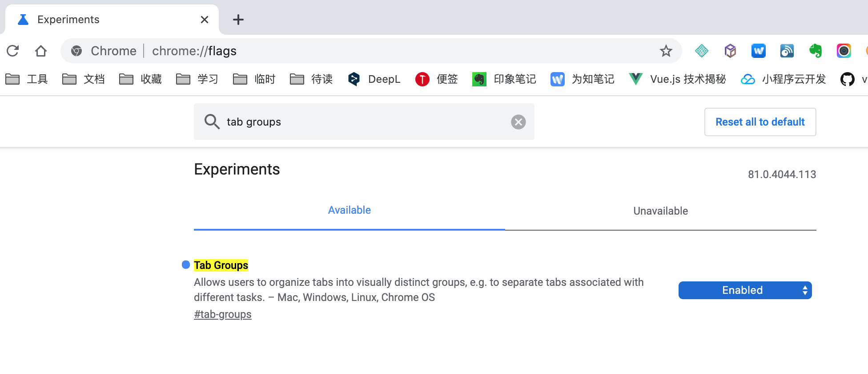Clear the flags search with X icon

point(518,122)
